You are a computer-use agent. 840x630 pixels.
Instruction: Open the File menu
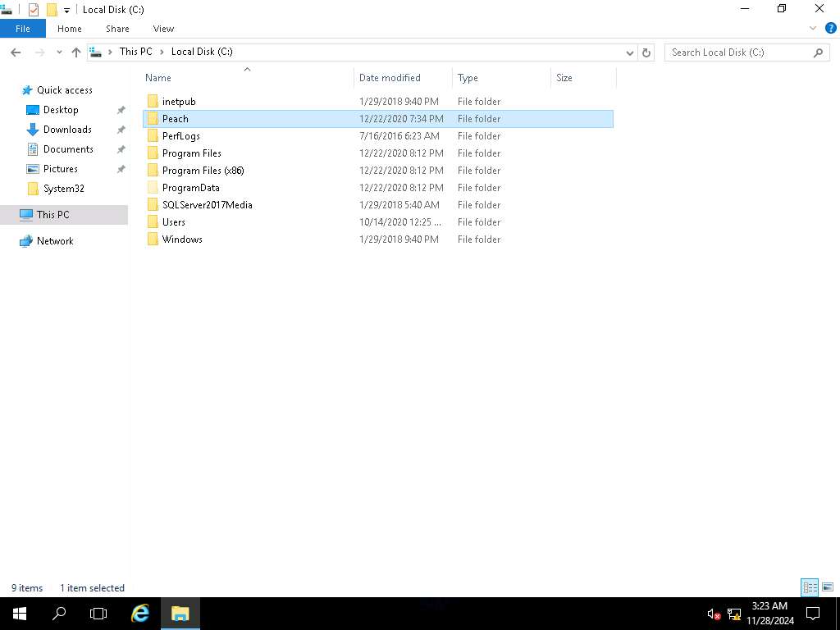[x=23, y=29]
